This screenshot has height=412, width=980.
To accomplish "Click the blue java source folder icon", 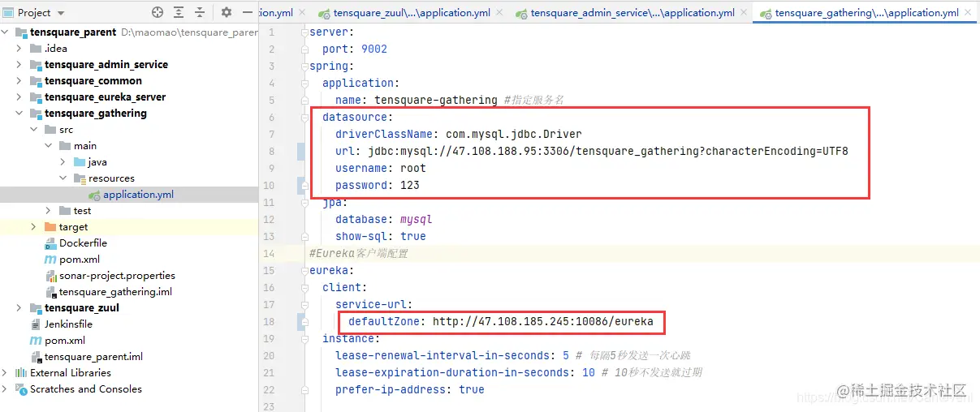I will 80,162.
